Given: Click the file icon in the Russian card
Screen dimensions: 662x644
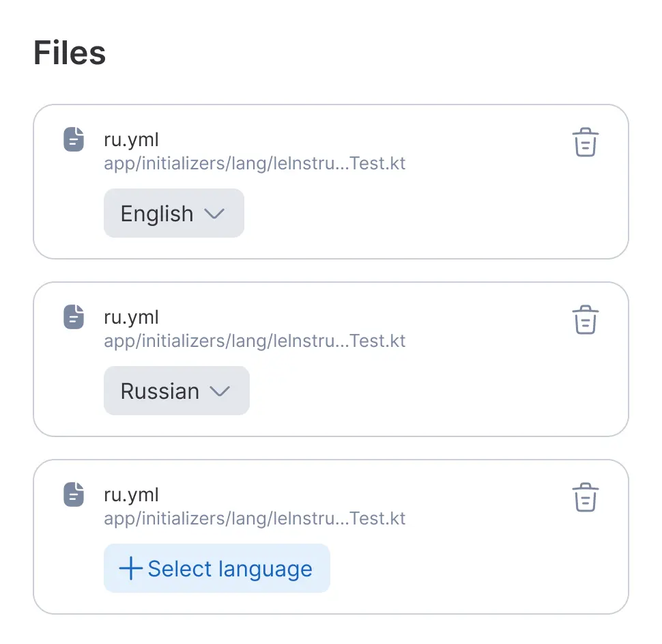Looking at the screenshot, I should (x=74, y=316).
